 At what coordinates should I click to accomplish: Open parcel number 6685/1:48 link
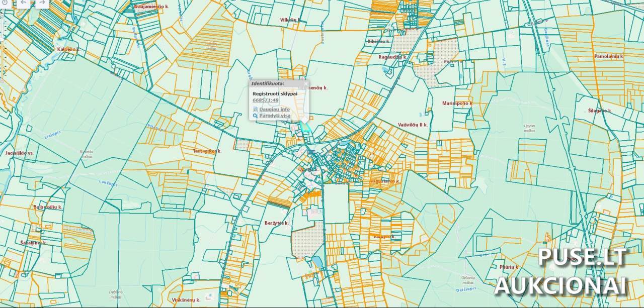pos(265,100)
